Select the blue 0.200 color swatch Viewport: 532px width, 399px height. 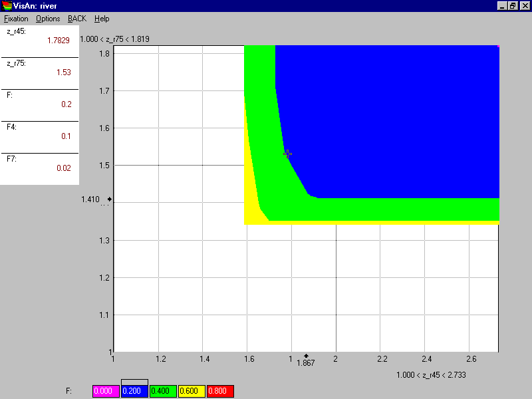click(x=135, y=391)
